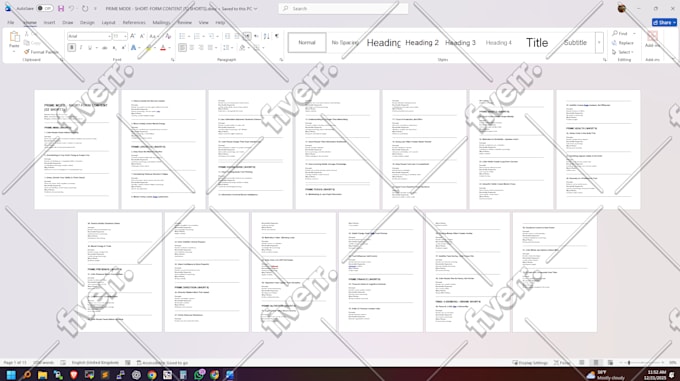This screenshot has width=680, height=381.
Task: Apply Heading 3 style
Action: coord(461,42)
